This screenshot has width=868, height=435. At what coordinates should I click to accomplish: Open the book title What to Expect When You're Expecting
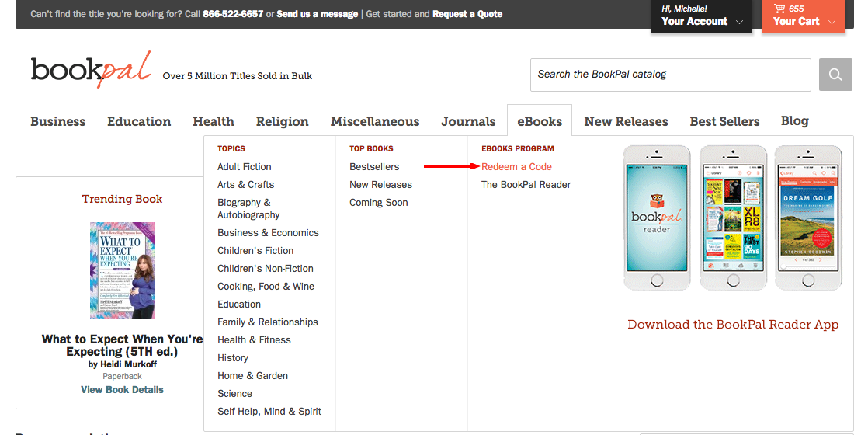[123, 345]
